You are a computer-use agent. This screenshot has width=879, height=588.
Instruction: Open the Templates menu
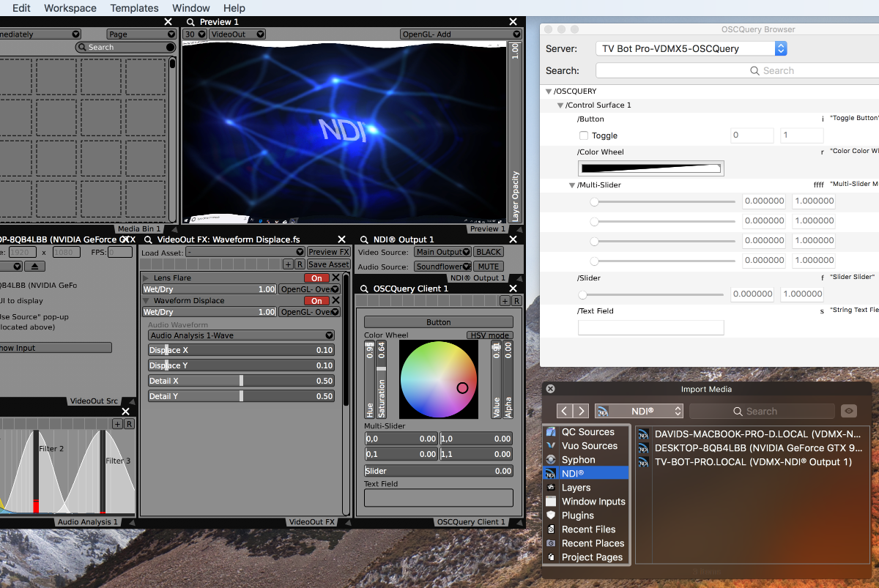tap(134, 8)
